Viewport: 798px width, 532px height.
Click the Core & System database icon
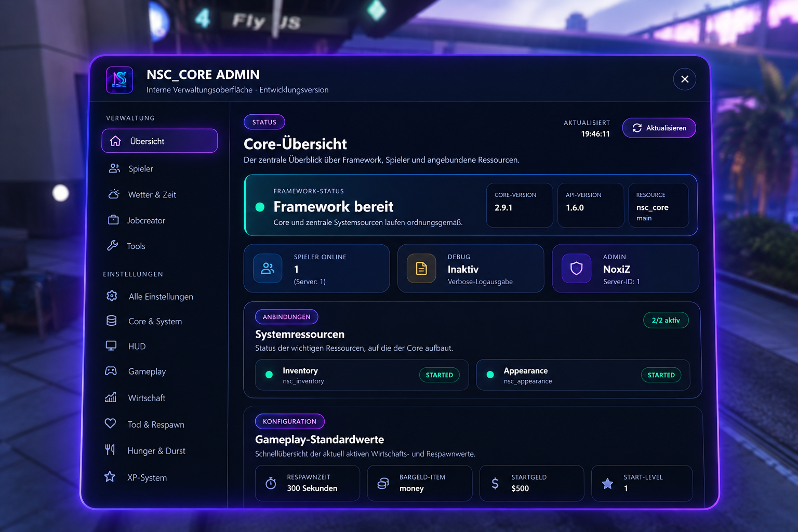(x=111, y=321)
